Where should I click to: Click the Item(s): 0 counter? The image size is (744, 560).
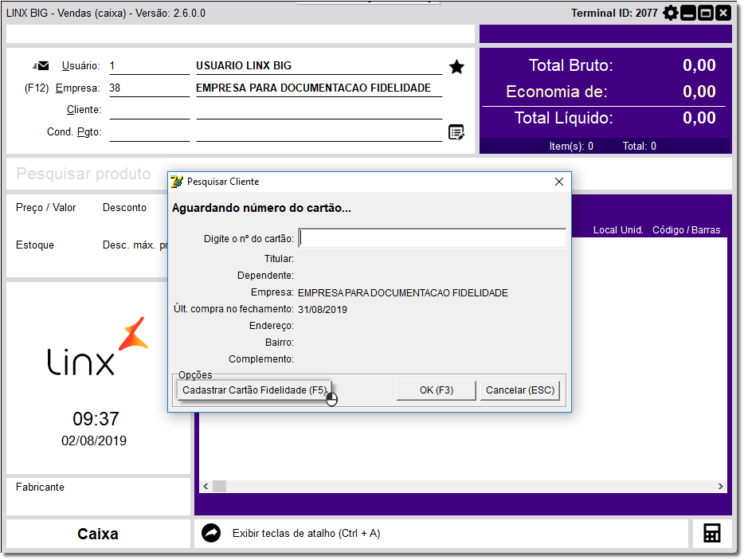571,146
